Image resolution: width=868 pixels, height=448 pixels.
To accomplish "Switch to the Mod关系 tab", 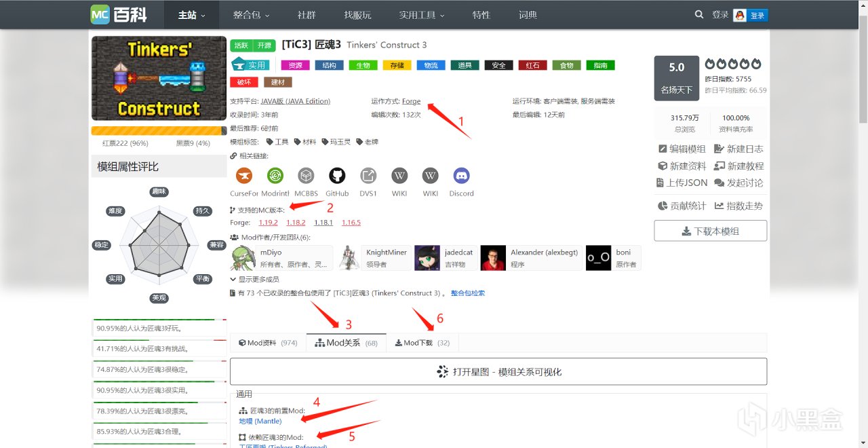I will tap(346, 343).
